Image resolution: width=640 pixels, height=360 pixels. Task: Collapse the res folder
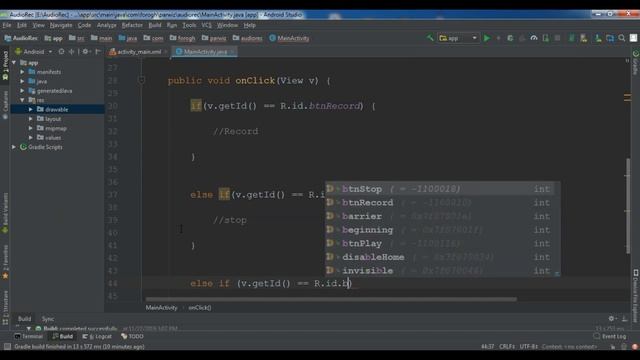click(22, 100)
